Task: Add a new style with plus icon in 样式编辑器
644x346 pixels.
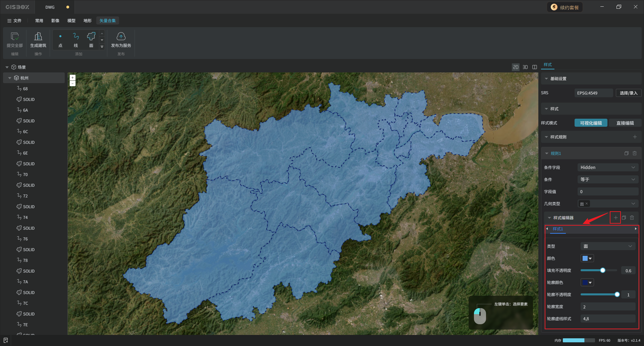Action: click(615, 218)
